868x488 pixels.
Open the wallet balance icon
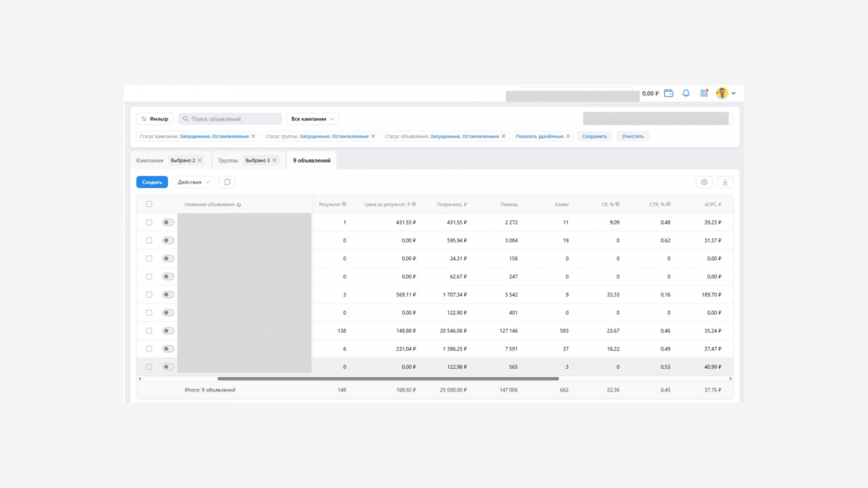click(x=668, y=93)
